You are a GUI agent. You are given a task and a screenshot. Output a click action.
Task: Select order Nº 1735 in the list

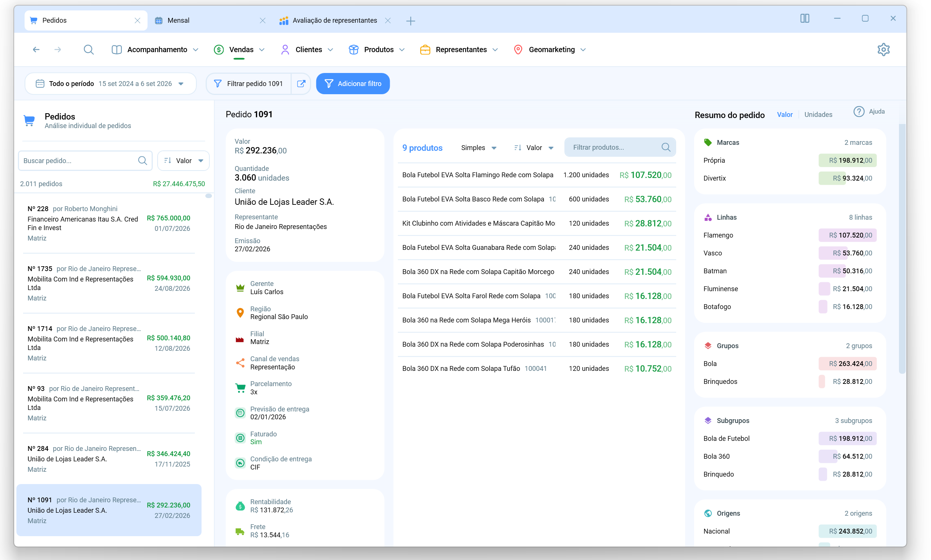(109, 283)
